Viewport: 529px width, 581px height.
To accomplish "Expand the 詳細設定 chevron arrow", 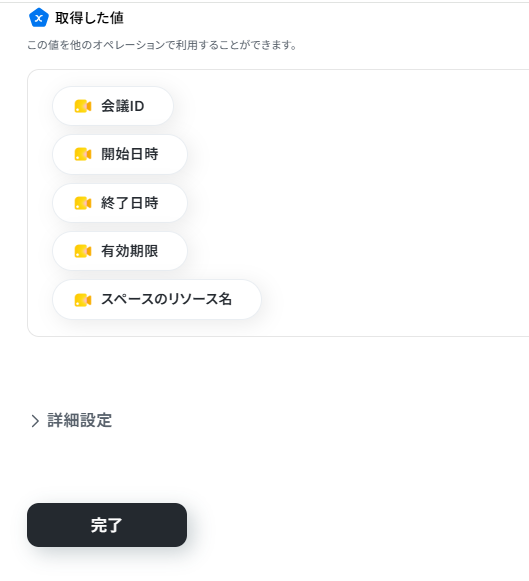I will pos(35,421).
